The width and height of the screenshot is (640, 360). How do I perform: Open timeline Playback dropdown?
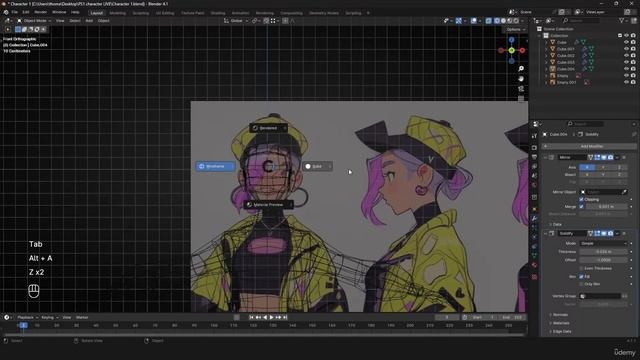click(x=27, y=318)
